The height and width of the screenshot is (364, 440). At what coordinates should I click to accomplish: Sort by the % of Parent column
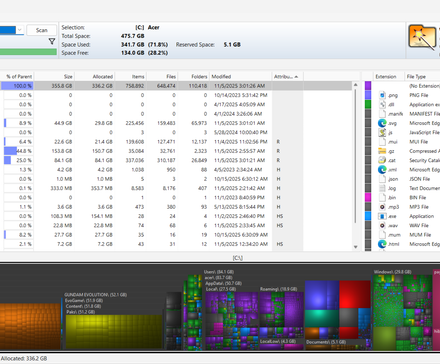click(17, 76)
